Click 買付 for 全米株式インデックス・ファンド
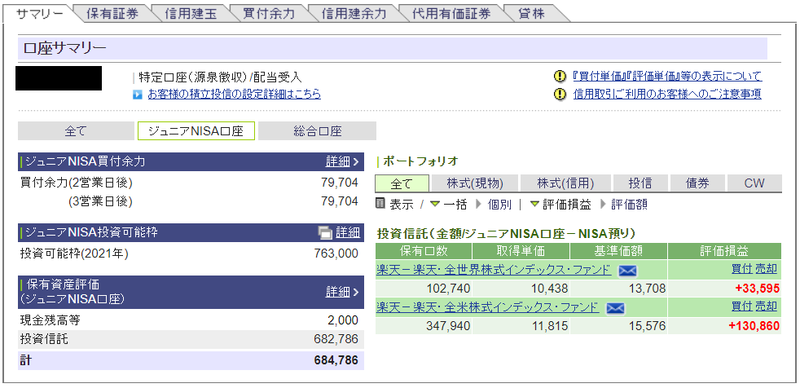The width and height of the screenshot is (800, 388). [741, 307]
